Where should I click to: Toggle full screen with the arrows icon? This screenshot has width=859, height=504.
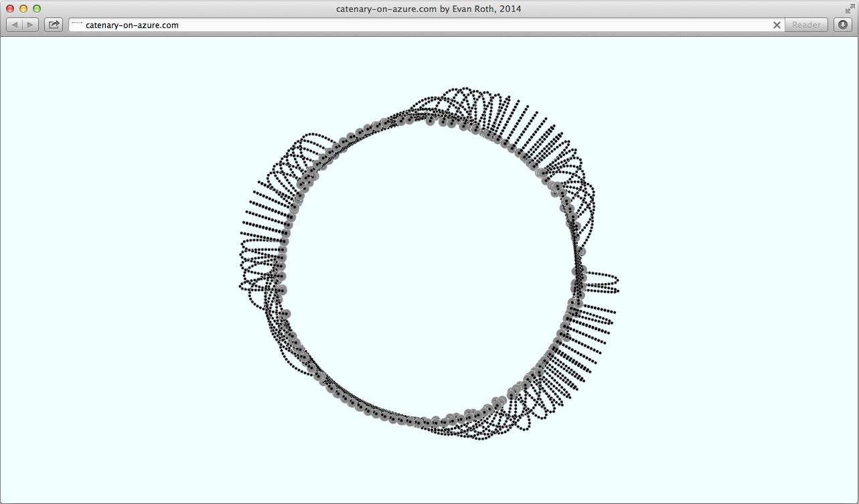[849, 9]
